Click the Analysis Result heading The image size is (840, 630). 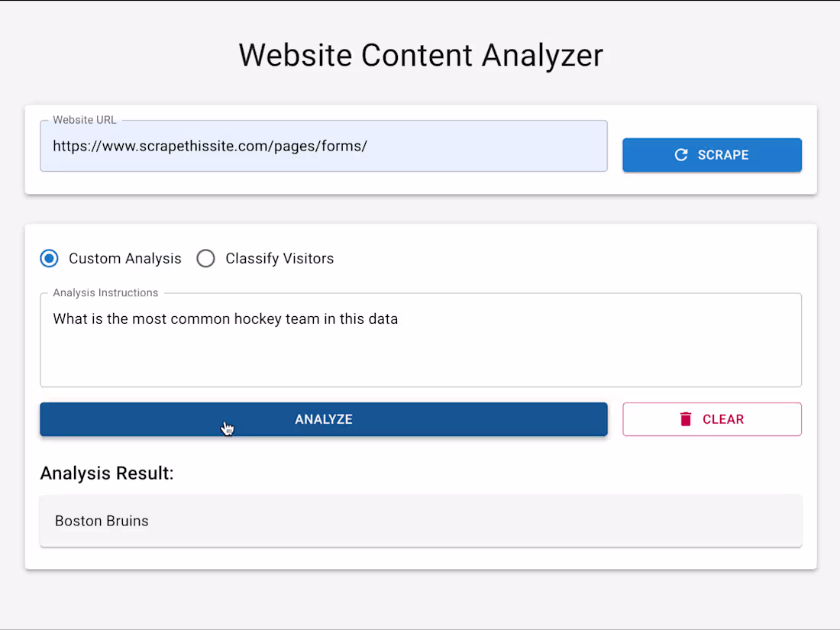[x=107, y=473]
